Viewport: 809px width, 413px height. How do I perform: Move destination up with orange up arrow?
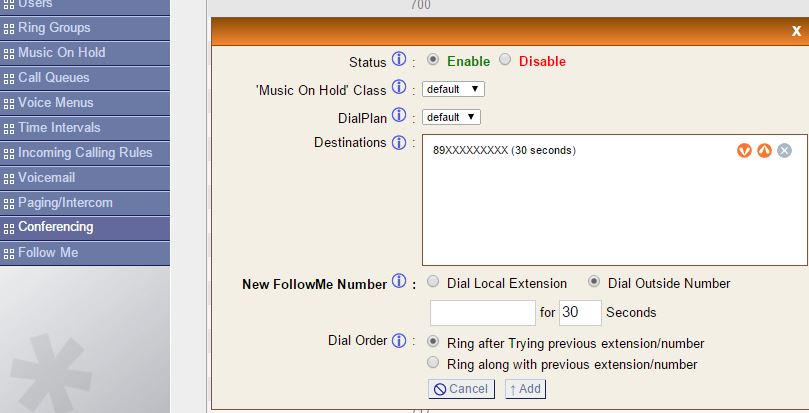pos(764,150)
